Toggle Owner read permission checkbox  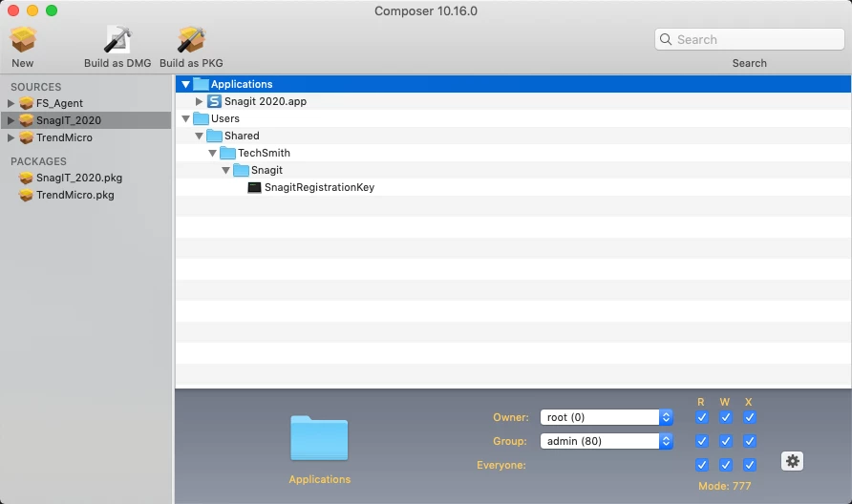pos(701,417)
